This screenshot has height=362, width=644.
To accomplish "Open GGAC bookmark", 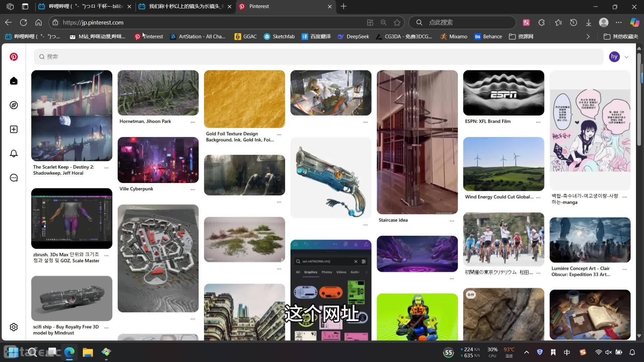I will pos(246,37).
